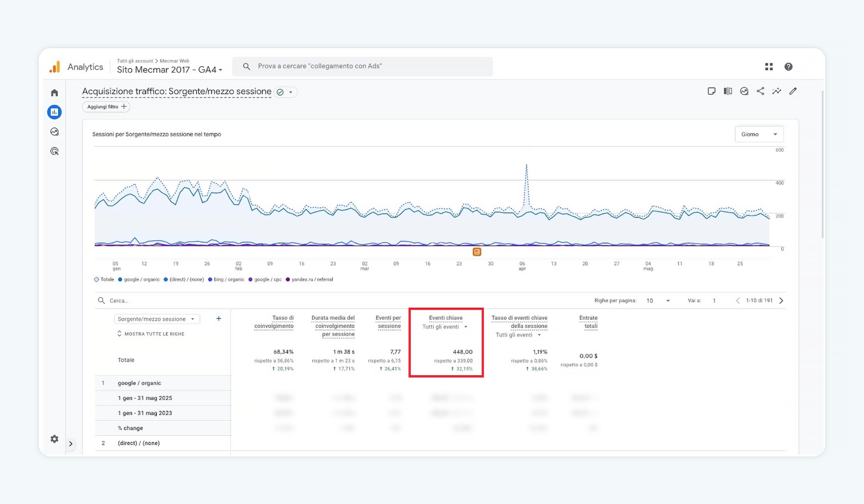Click the Mecmar Web breadcrumb
This screenshot has width=864, height=504.
point(175,61)
